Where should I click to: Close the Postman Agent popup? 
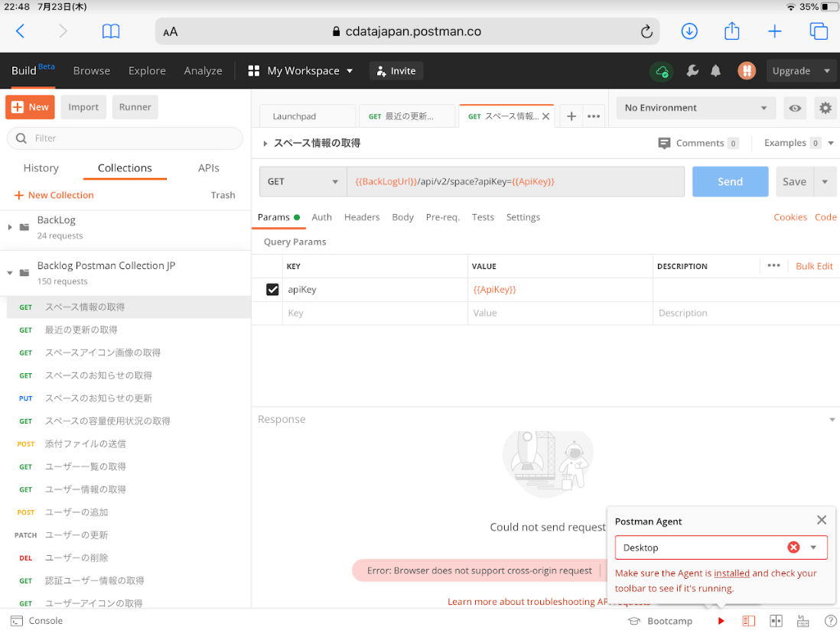pos(821,520)
